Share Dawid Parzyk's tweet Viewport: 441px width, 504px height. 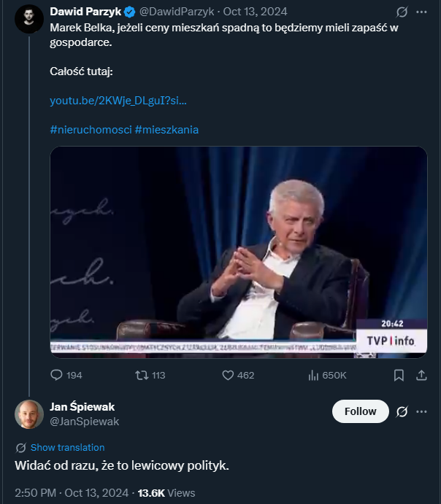pos(421,375)
